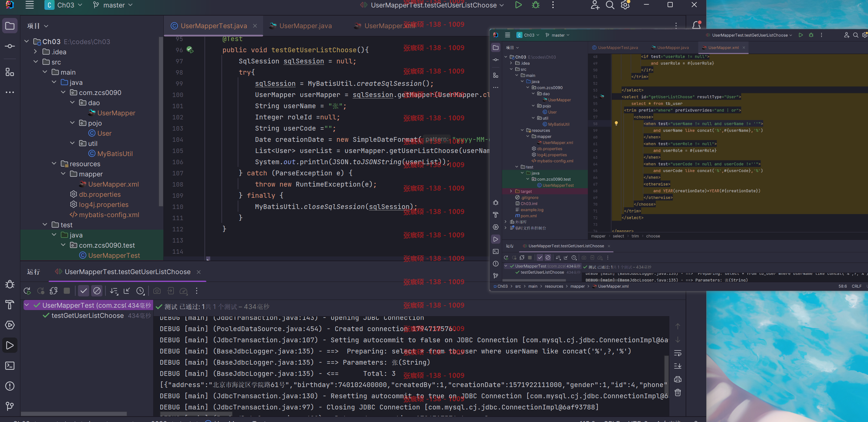The width and height of the screenshot is (868, 422).
Task: Run UserMapperTest.testGetUserListChoose with green play
Action: [x=518, y=5]
